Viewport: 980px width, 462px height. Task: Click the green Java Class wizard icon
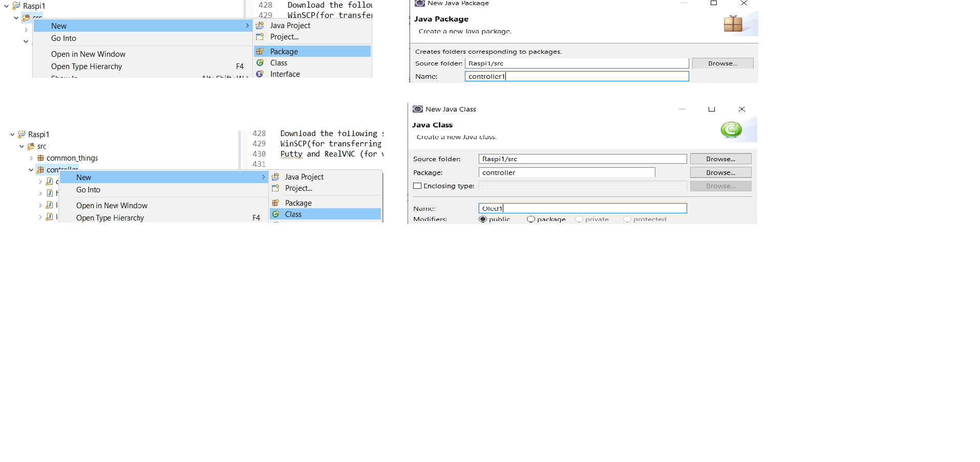coord(731,130)
